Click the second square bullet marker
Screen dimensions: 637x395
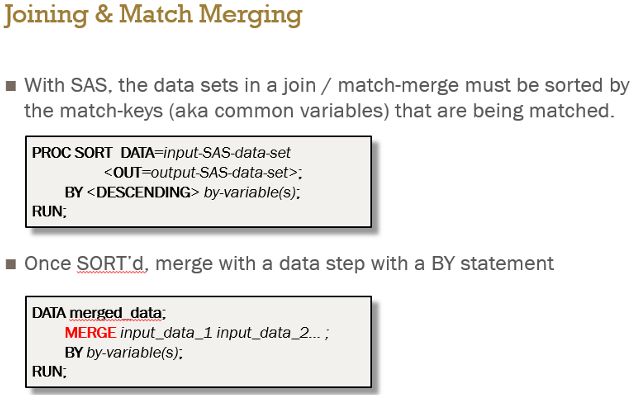point(11,264)
